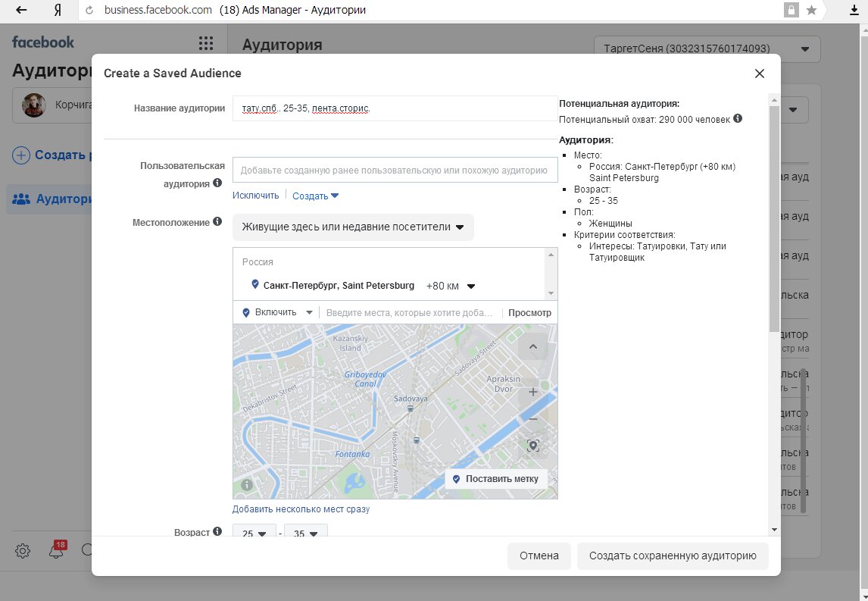Image resolution: width=868 pixels, height=601 pixels.
Task: Reload the page with the refresh icon
Action: click(x=89, y=10)
